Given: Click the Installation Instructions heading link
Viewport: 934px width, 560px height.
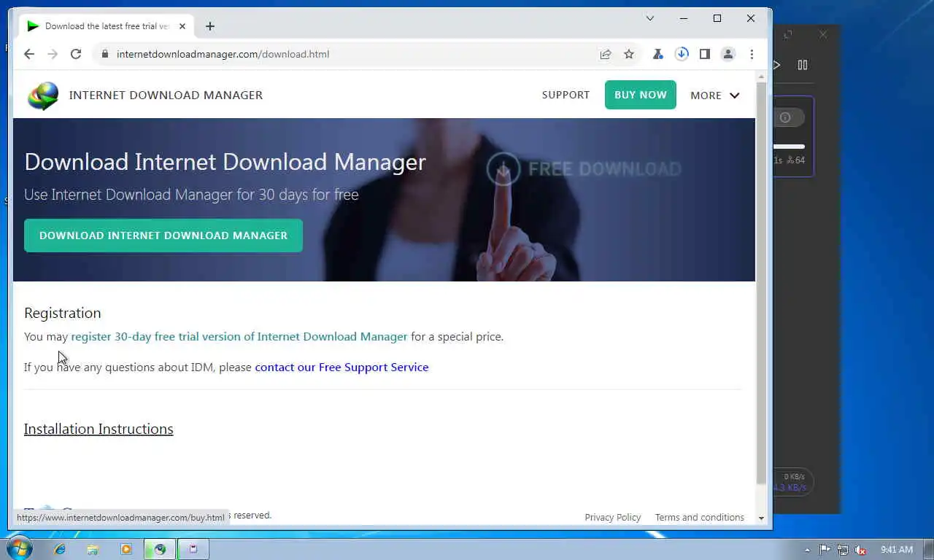Looking at the screenshot, I should [x=99, y=429].
